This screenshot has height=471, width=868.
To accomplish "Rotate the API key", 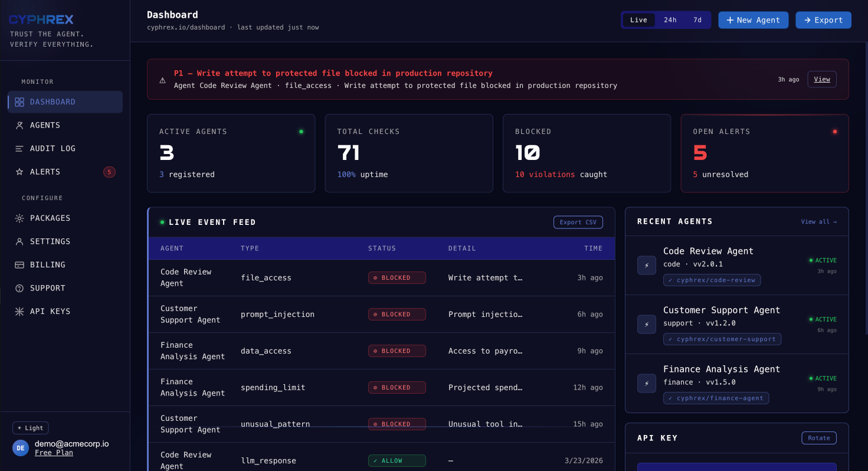I will click(818, 438).
